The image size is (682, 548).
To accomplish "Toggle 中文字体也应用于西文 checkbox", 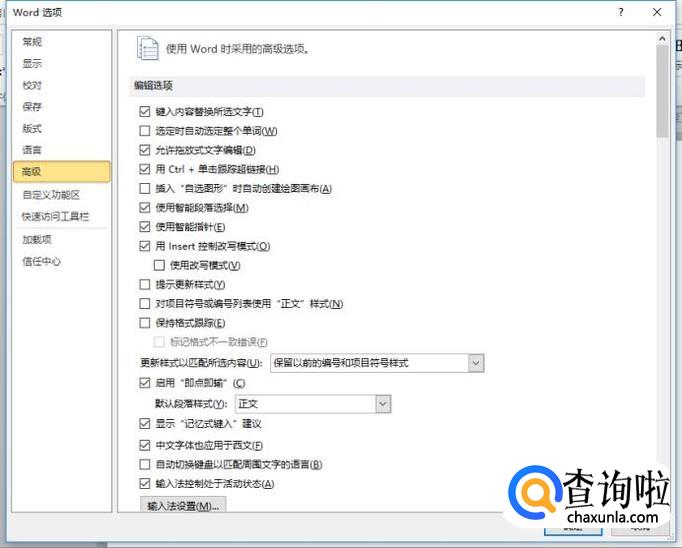I will (x=145, y=445).
